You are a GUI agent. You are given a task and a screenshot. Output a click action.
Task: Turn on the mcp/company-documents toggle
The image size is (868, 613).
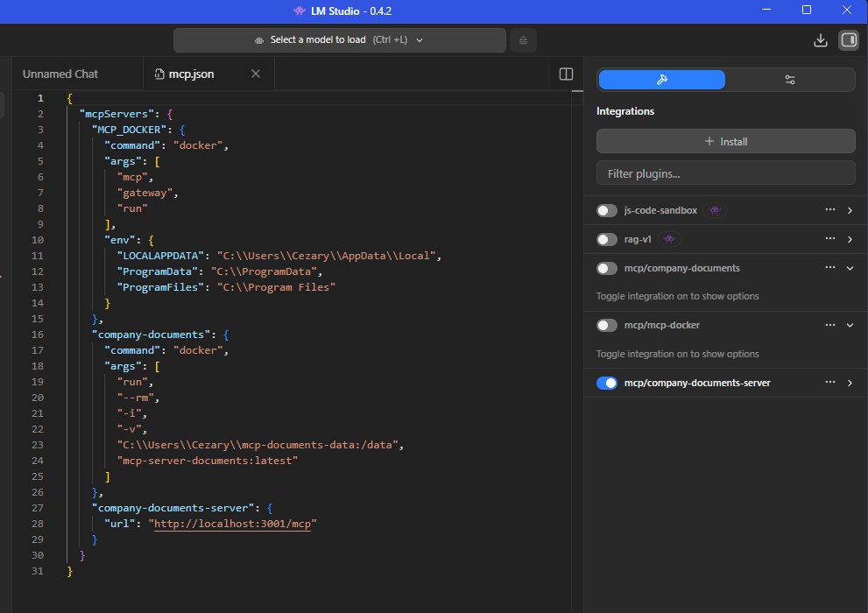[607, 268]
